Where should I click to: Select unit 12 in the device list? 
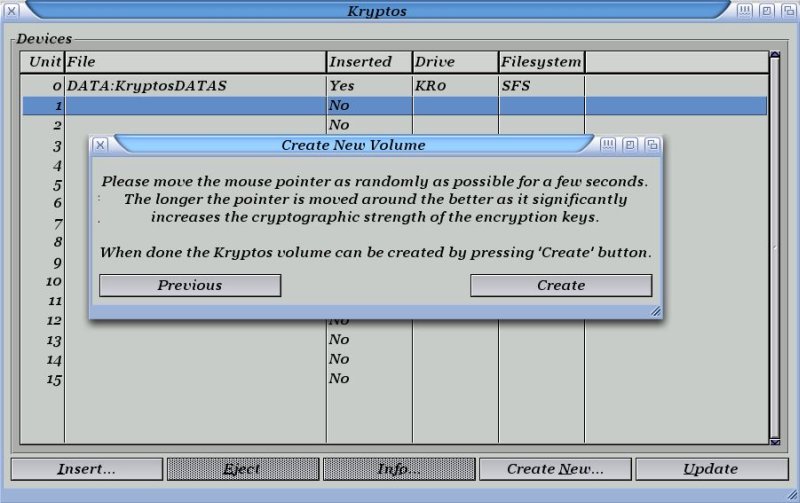click(54, 321)
